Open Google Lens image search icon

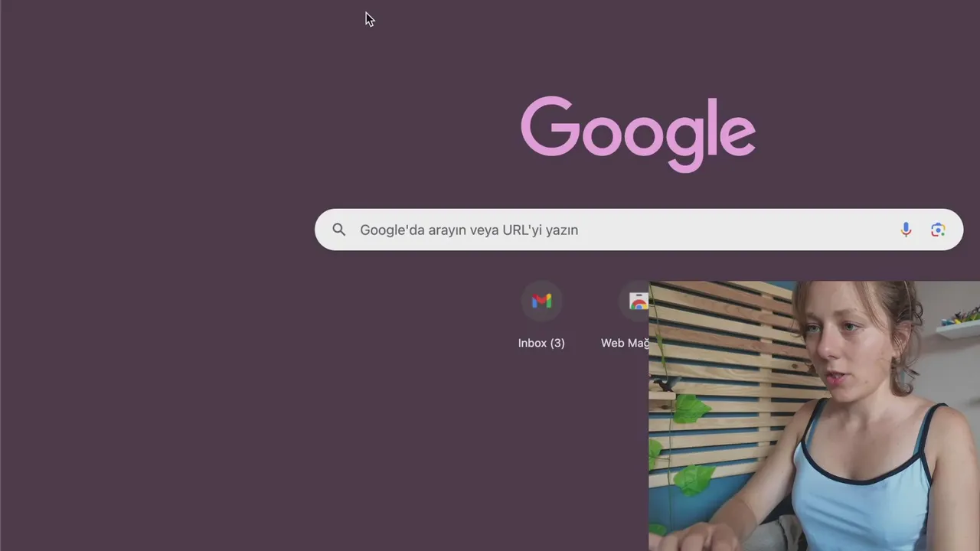pos(938,230)
